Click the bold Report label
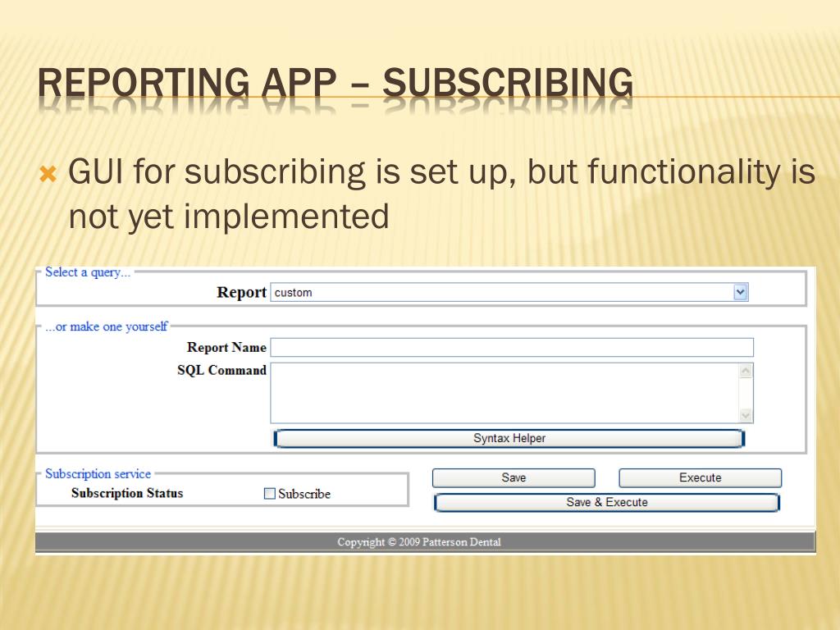The image size is (840, 630). pyautogui.click(x=241, y=293)
